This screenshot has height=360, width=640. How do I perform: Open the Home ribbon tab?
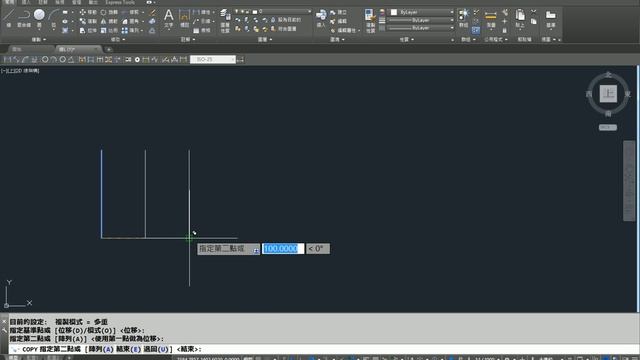coord(9,2)
